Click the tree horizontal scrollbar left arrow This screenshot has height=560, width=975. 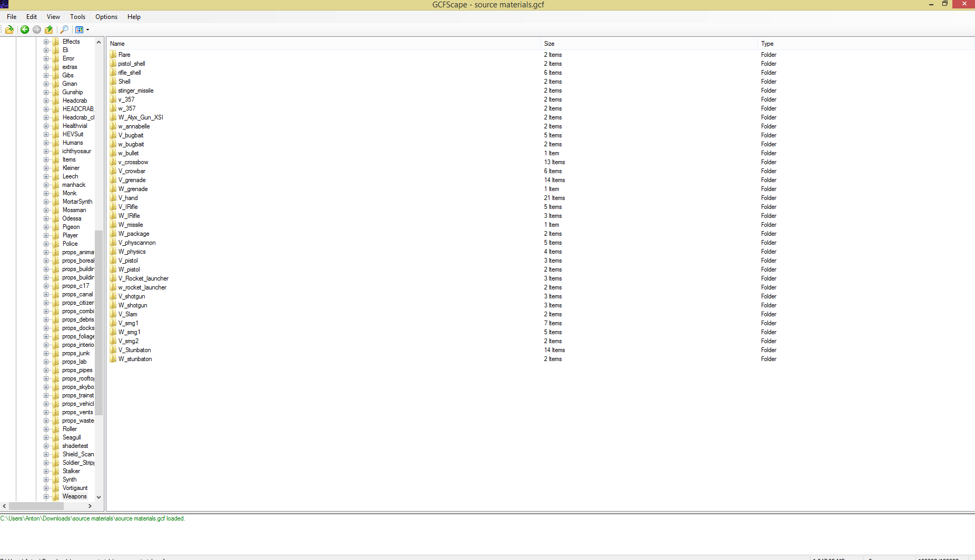4,506
